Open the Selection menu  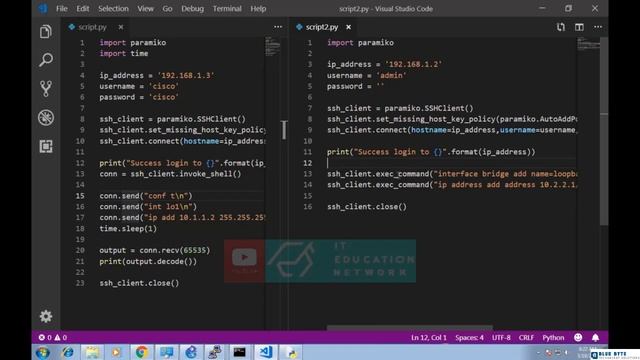113,9
